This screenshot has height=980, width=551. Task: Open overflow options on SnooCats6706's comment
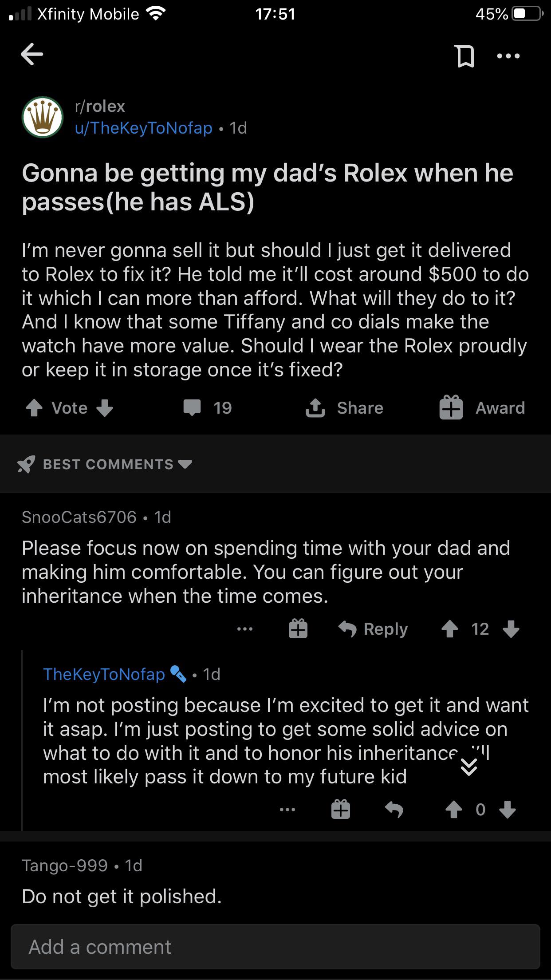pos(244,628)
